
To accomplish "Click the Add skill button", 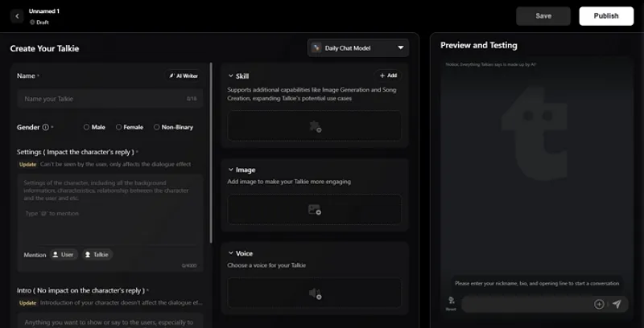I will [x=388, y=76].
